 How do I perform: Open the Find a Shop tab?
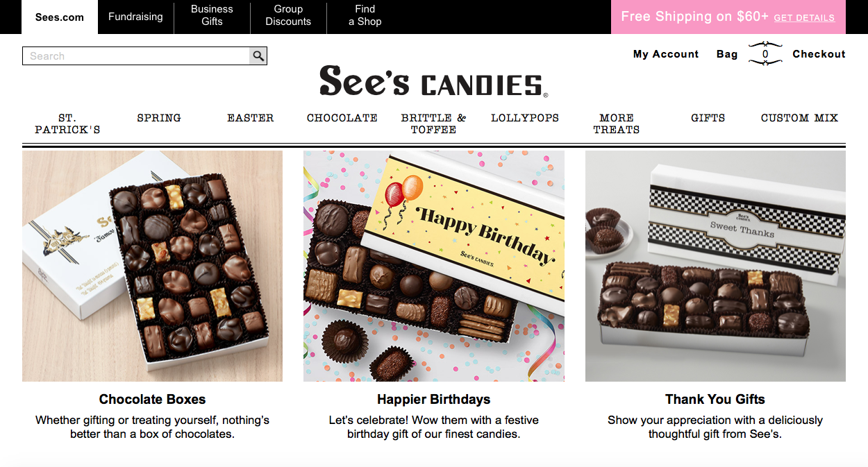[365, 15]
